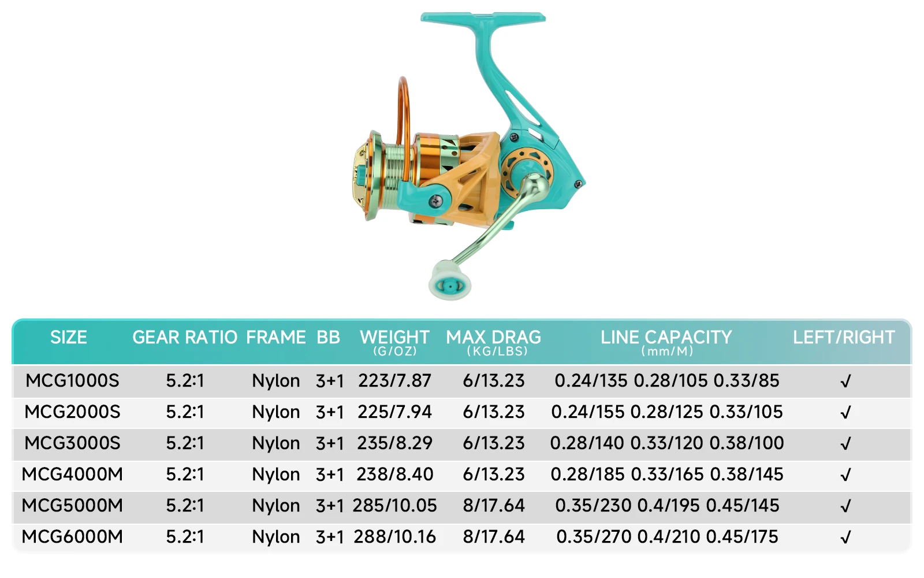The width and height of the screenshot is (924, 578).
Task: Click the 223/7.87 weight value
Action: (x=394, y=381)
